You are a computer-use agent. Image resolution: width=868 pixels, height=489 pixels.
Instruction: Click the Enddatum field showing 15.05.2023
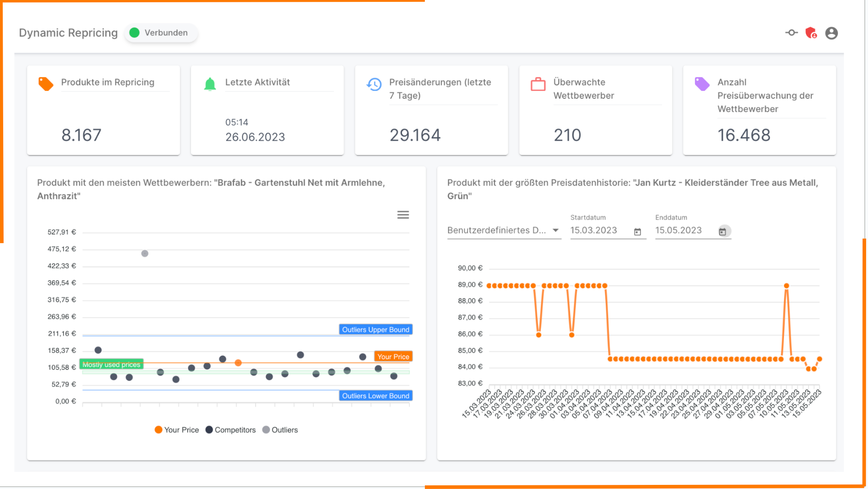(x=693, y=230)
